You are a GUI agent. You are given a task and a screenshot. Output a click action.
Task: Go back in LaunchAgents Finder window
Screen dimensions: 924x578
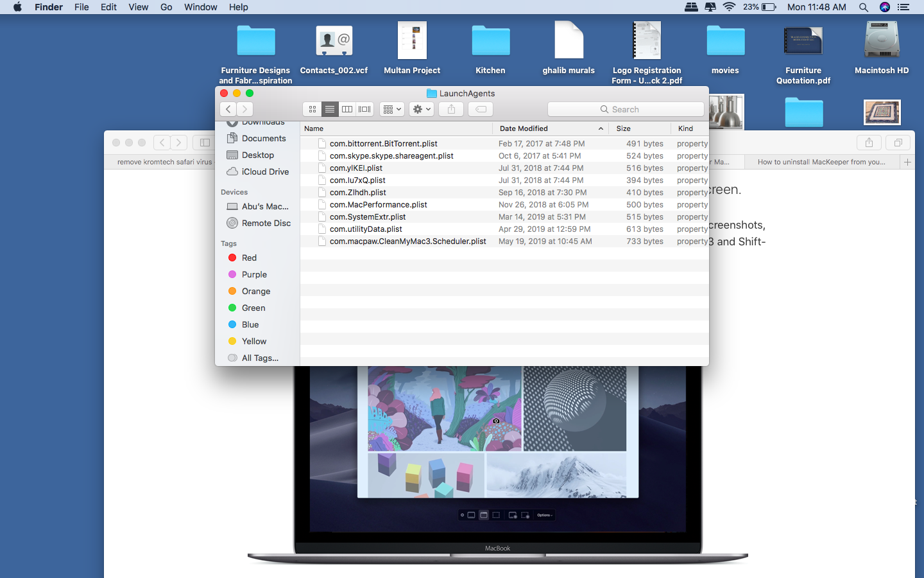[x=228, y=109]
